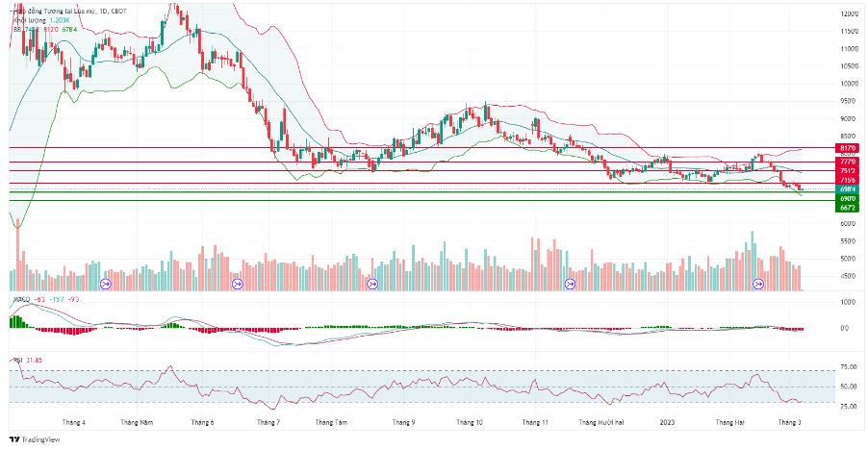This screenshot has width=868, height=450.
Task: Click the Tháng 7 label on time axis
Action: pos(268,422)
